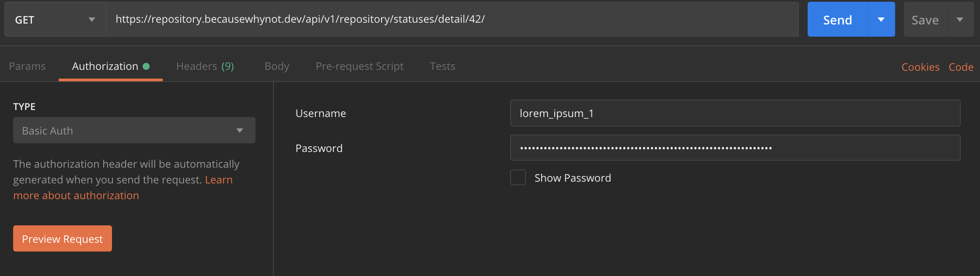
Task: Expand the Send options arrow
Action: pos(882,20)
